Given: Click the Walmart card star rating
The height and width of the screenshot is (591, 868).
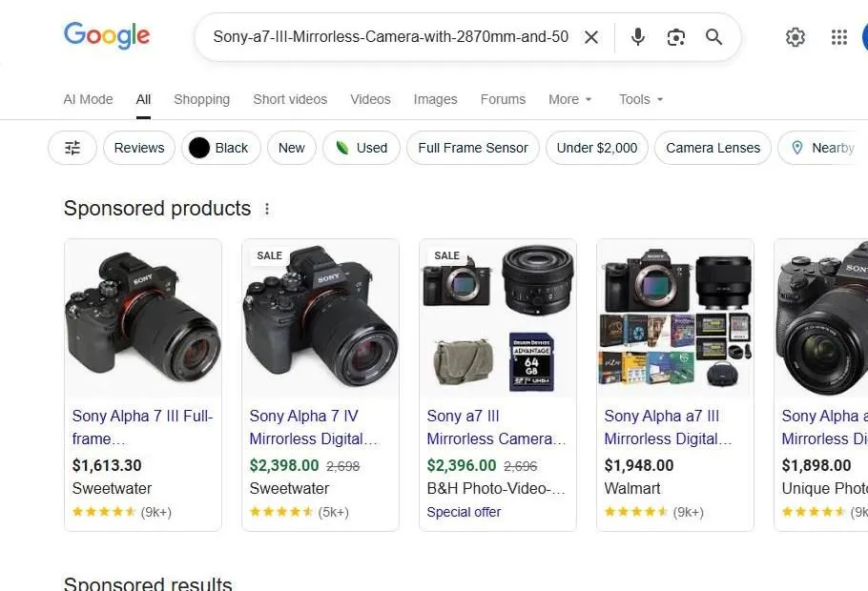Looking at the screenshot, I should tap(636, 512).
